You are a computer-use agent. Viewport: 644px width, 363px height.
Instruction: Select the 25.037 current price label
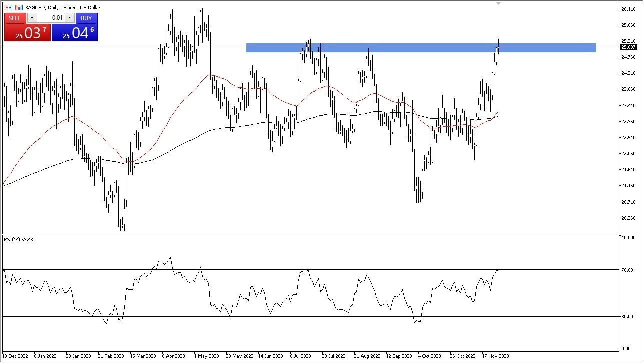[628, 47]
